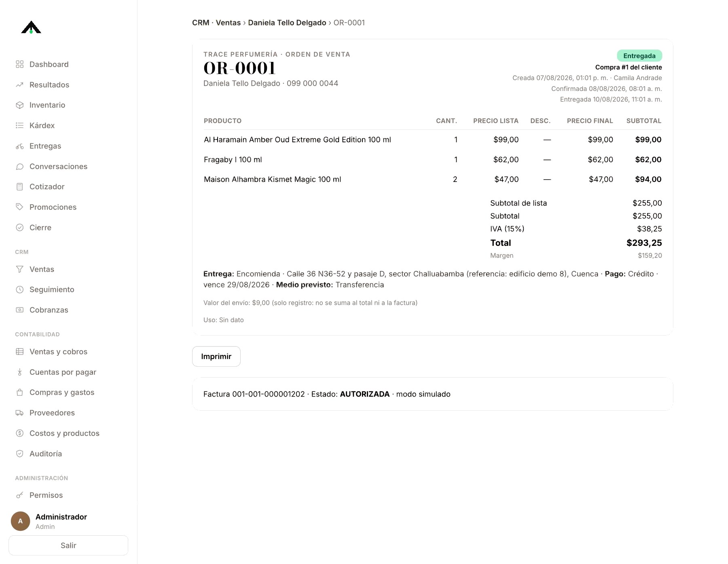The width and height of the screenshot is (728, 564).
Task: Select the Fragaby I 100 ml product name
Action: [x=233, y=160]
